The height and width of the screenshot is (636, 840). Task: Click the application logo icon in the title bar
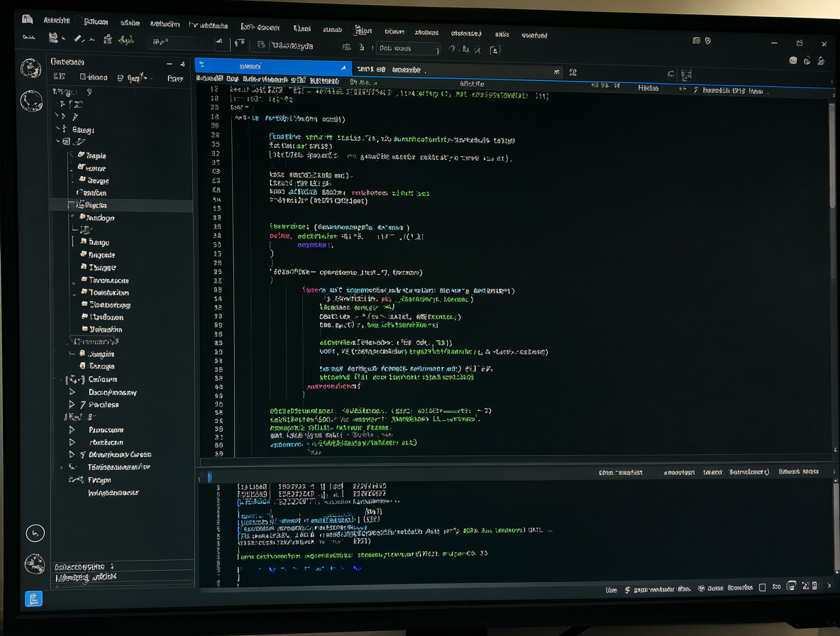point(28,19)
